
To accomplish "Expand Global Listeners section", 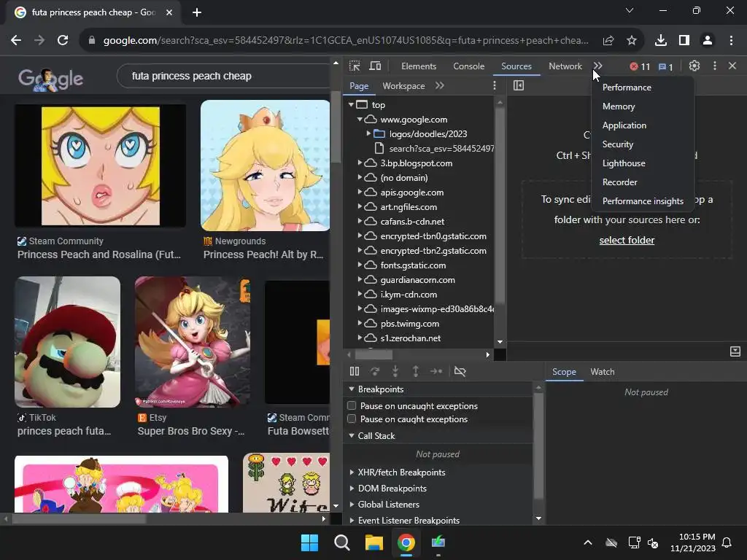I will (352, 505).
